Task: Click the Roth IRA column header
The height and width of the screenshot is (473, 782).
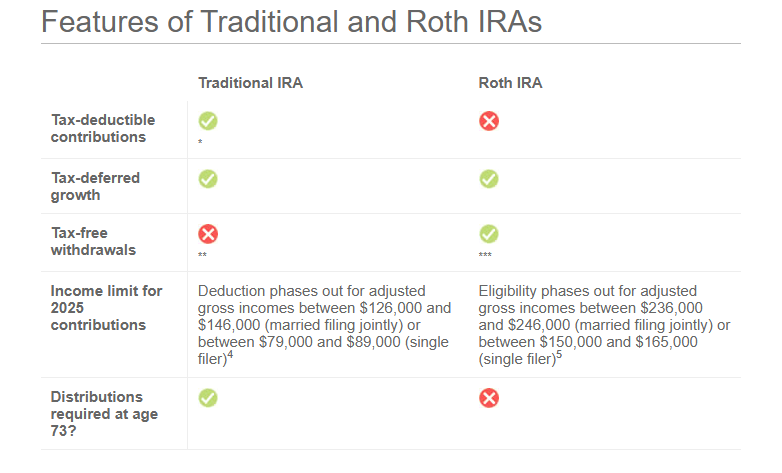Action: pyautogui.click(x=511, y=83)
